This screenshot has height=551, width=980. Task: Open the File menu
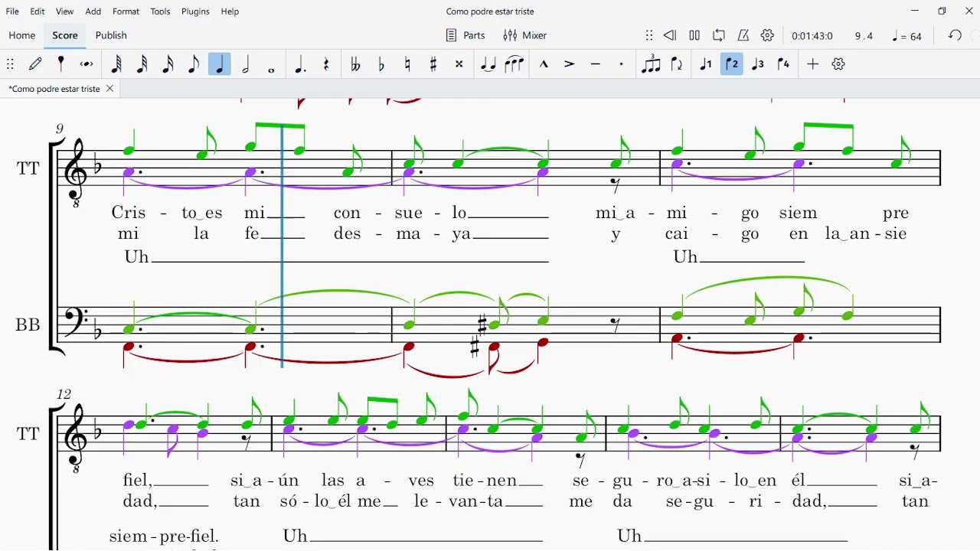pyautogui.click(x=12, y=12)
